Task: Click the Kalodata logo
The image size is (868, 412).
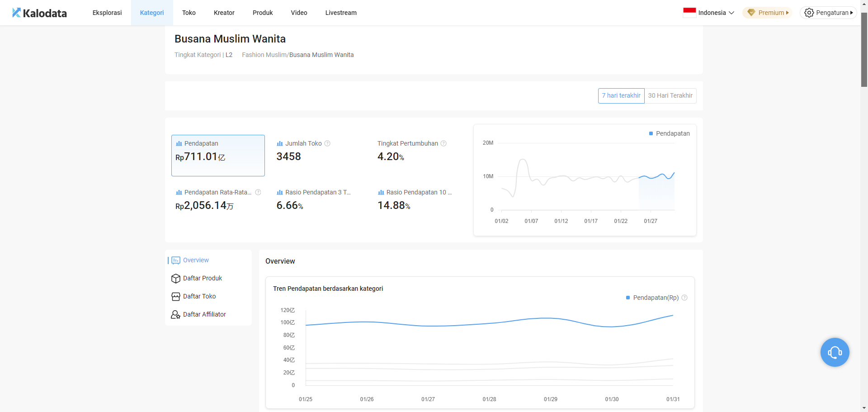Action: tap(39, 13)
